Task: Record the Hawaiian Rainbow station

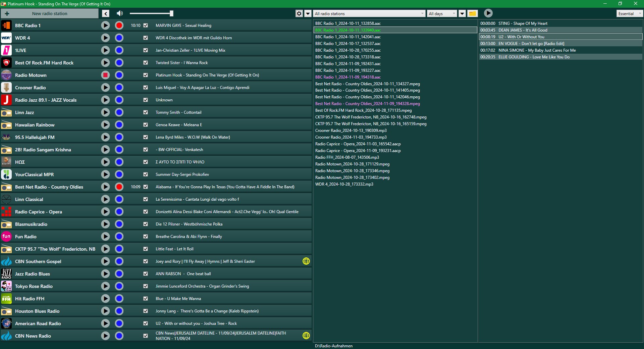Action: 119,124
